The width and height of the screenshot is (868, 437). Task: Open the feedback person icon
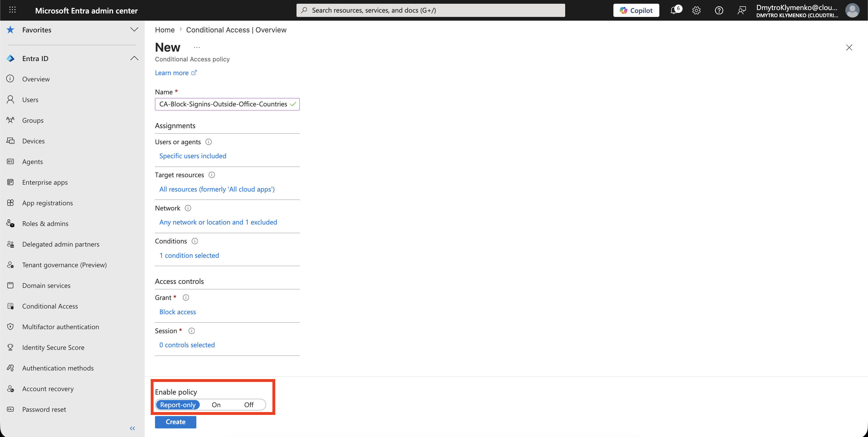[741, 10]
